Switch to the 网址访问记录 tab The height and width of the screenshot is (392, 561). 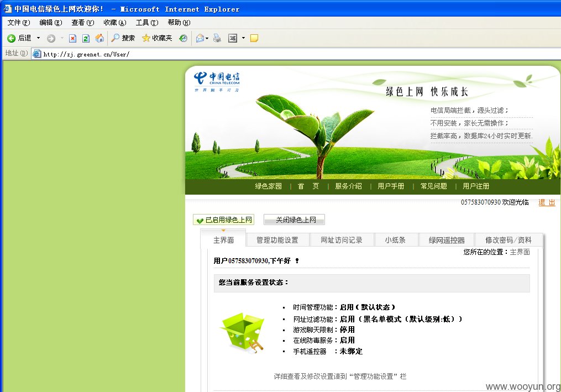pyautogui.click(x=342, y=240)
